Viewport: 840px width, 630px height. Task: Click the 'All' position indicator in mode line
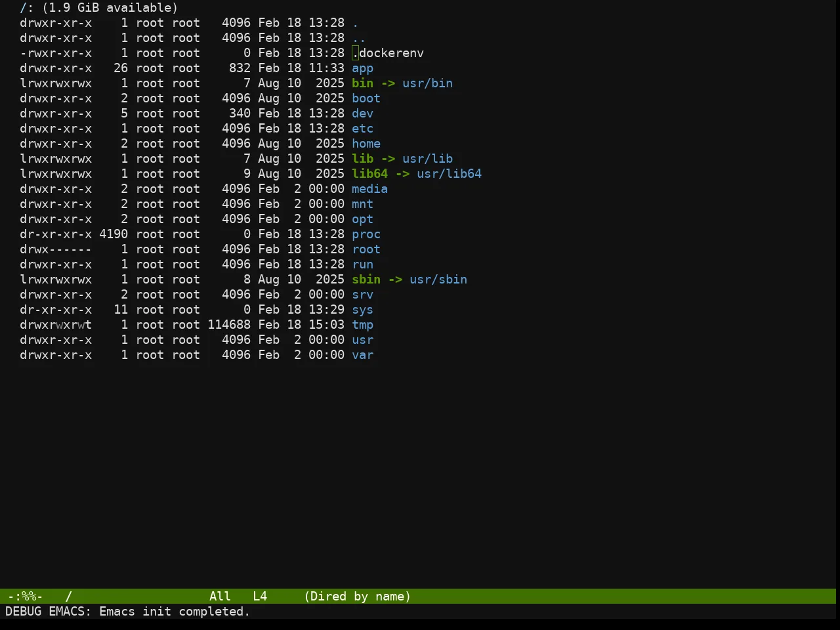(220, 597)
